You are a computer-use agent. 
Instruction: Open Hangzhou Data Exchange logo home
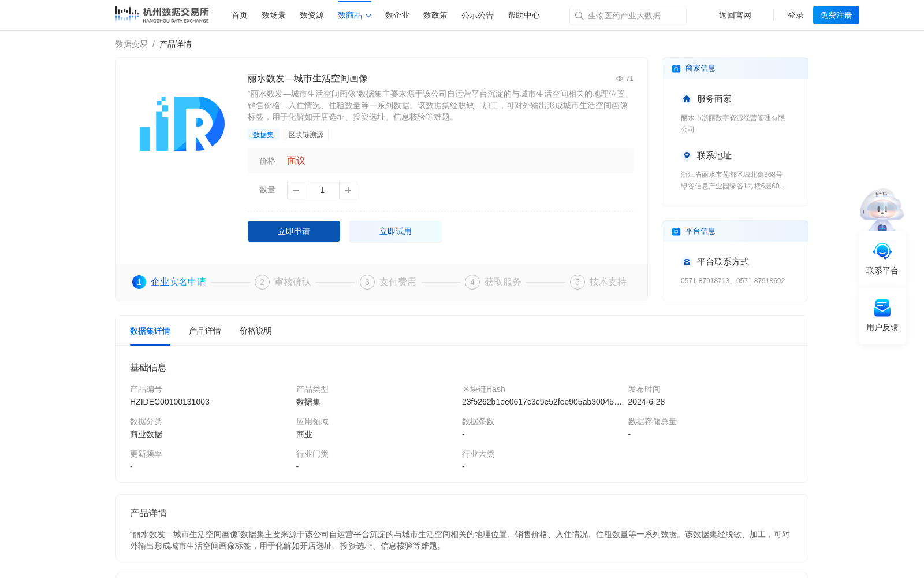pyautogui.click(x=162, y=14)
